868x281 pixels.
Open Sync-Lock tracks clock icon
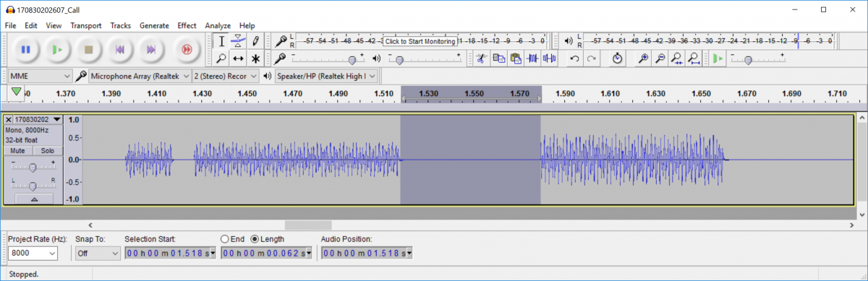617,59
